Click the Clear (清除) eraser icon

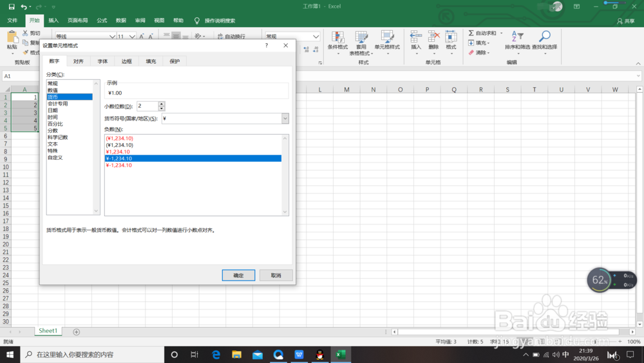coord(471,53)
